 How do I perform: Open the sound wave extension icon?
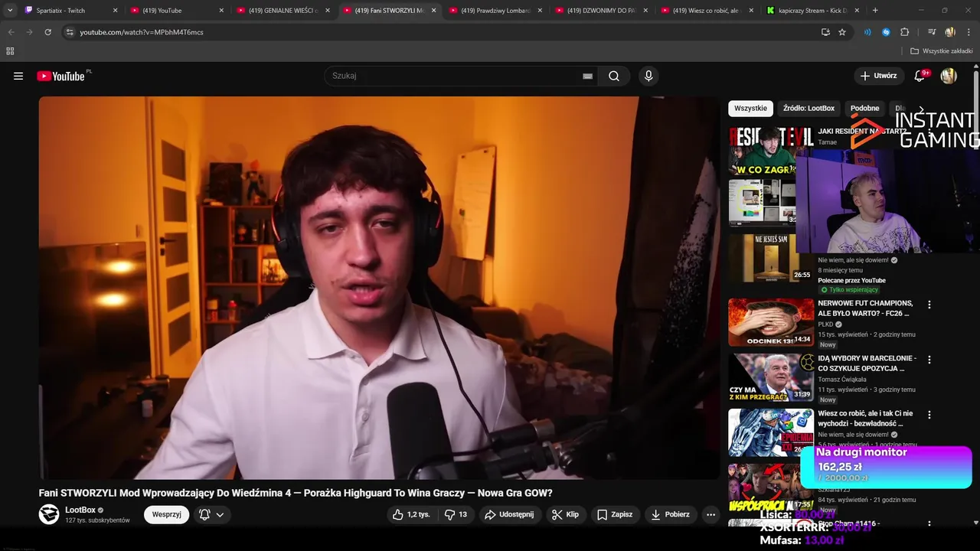tap(867, 32)
